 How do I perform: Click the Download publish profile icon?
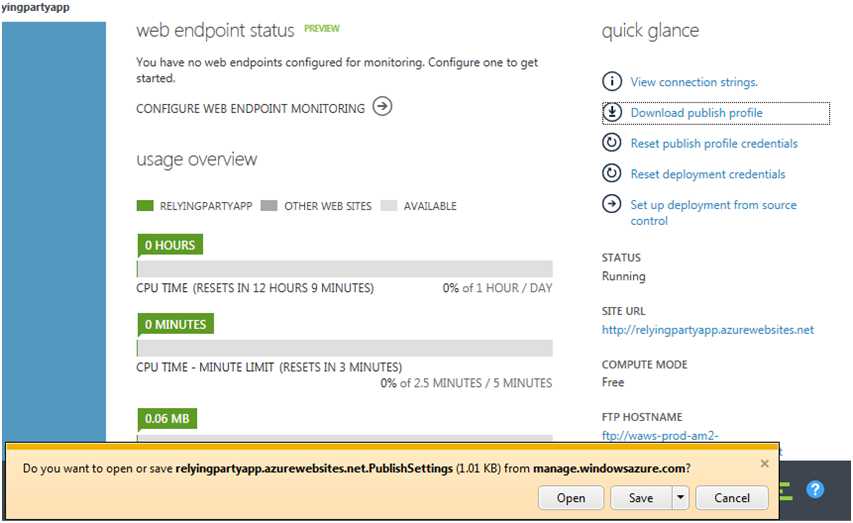point(612,113)
